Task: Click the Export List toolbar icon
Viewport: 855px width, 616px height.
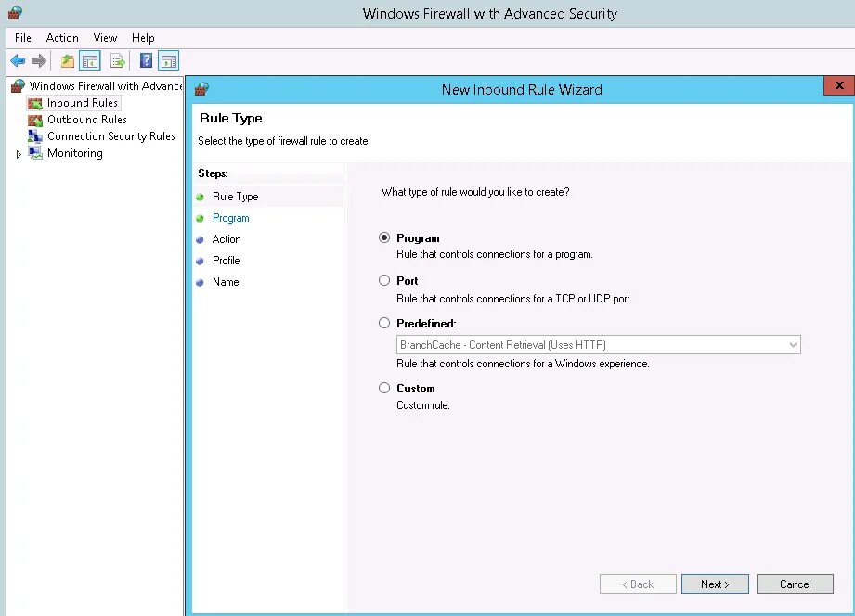Action: (118, 61)
